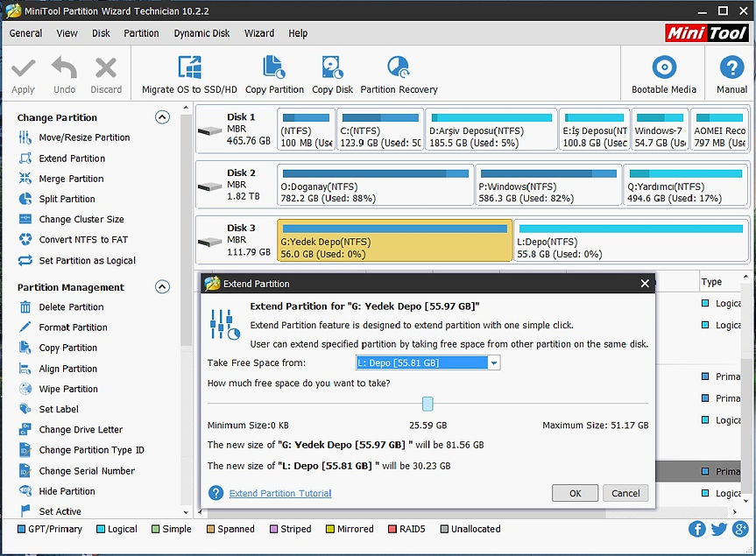This screenshot has width=756, height=556.
Task: Click the help question icon in dialog
Action: click(x=216, y=493)
